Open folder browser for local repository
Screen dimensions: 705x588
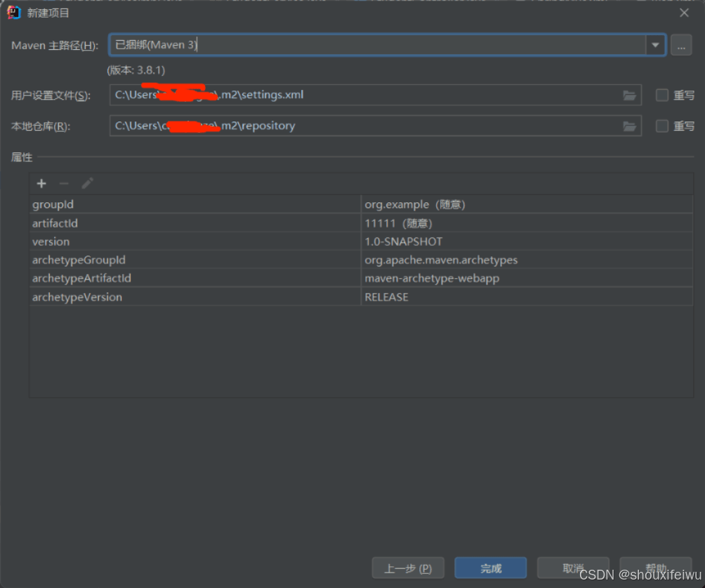[629, 126]
